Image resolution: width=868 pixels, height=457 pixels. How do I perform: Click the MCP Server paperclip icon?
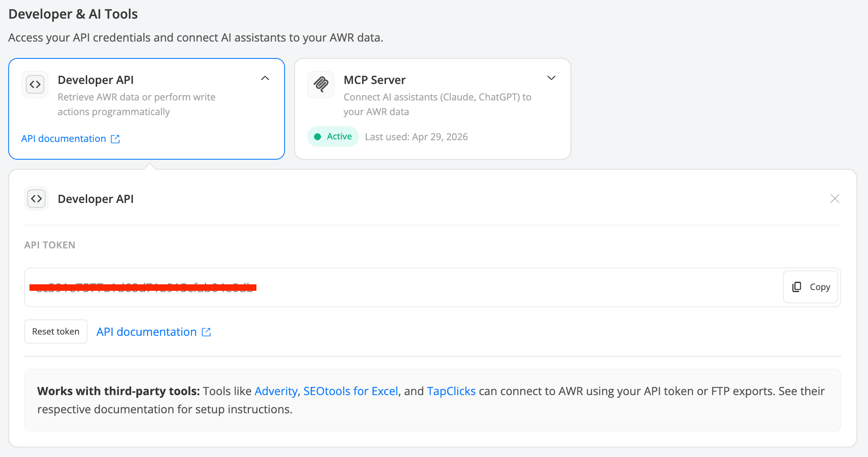321,84
